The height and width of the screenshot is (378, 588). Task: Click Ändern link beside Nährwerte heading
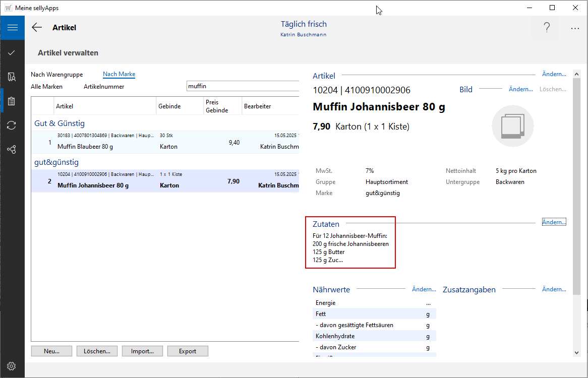tap(424, 289)
